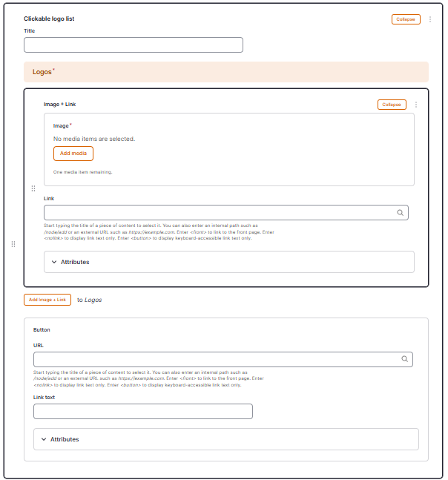This screenshot has width=448, height=480.
Task: Click the 'No media items are selected.' text
Action: (94, 139)
